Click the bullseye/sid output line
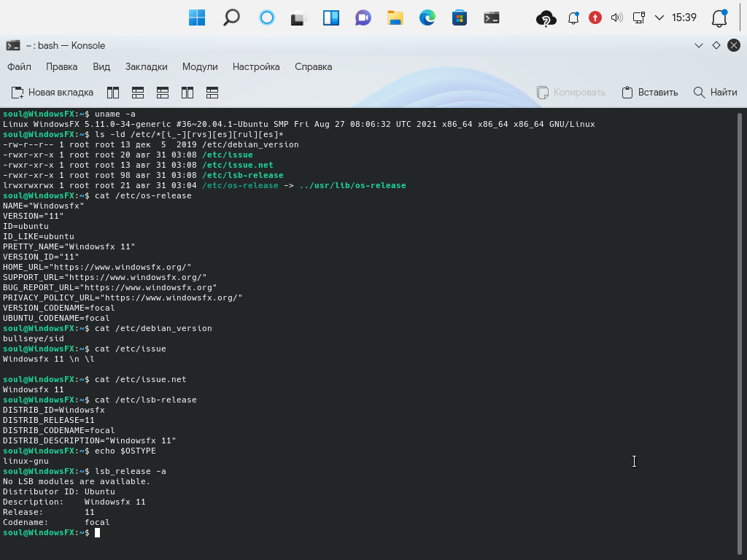This screenshot has height=560, width=747. [x=34, y=338]
